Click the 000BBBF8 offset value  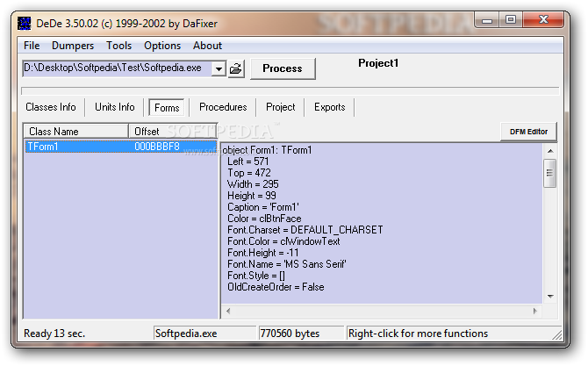click(157, 147)
